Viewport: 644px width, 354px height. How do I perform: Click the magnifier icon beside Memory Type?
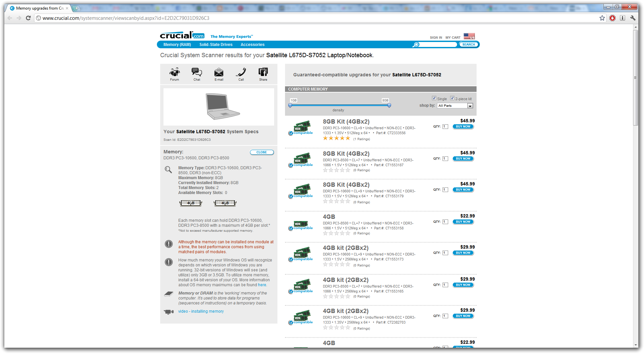[x=168, y=170]
